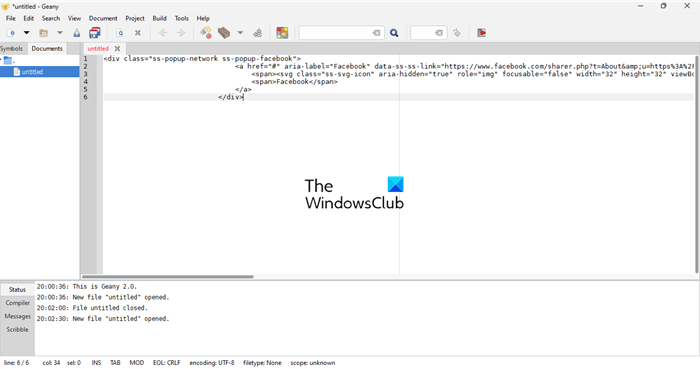Screen dimensions: 700x369
Task: Open the Messages tab
Action: click(x=17, y=316)
